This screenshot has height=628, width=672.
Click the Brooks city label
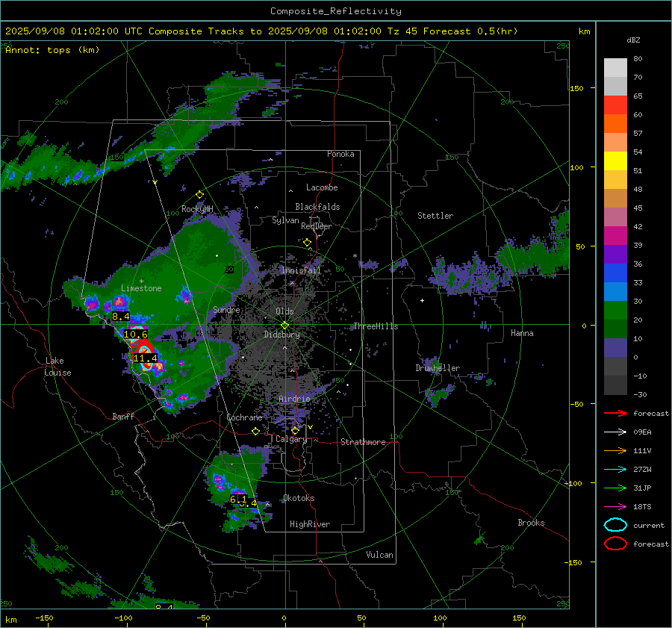tap(531, 523)
